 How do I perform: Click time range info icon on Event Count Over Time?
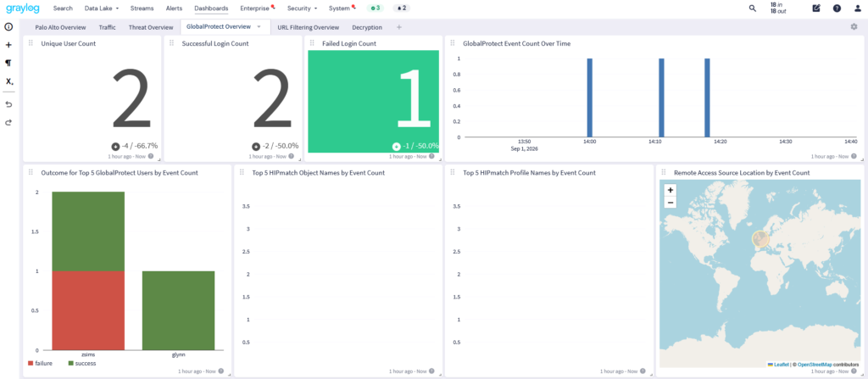pos(854,156)
